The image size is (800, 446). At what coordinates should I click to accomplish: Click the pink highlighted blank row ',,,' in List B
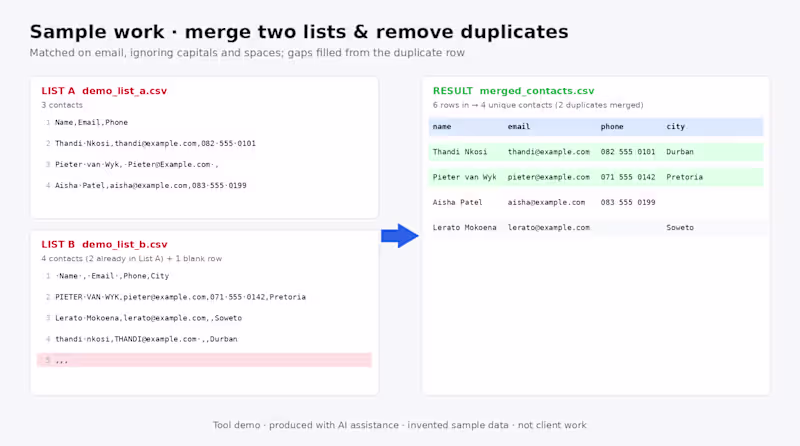(204, 360)
